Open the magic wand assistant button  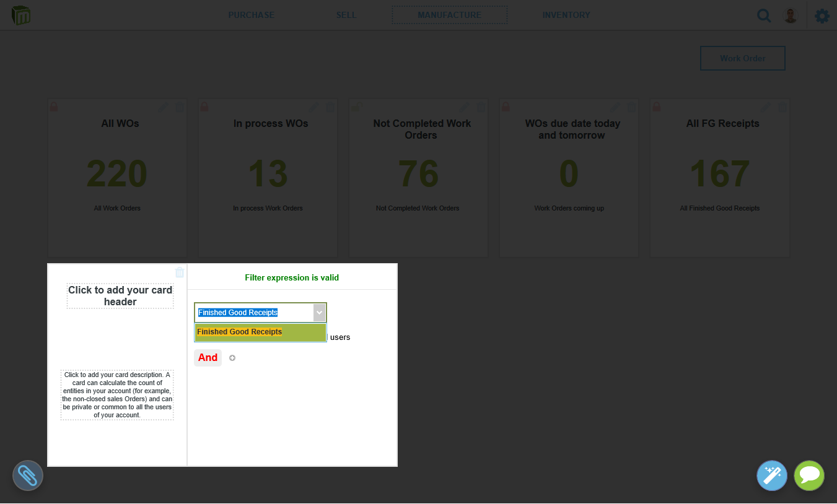772,476
